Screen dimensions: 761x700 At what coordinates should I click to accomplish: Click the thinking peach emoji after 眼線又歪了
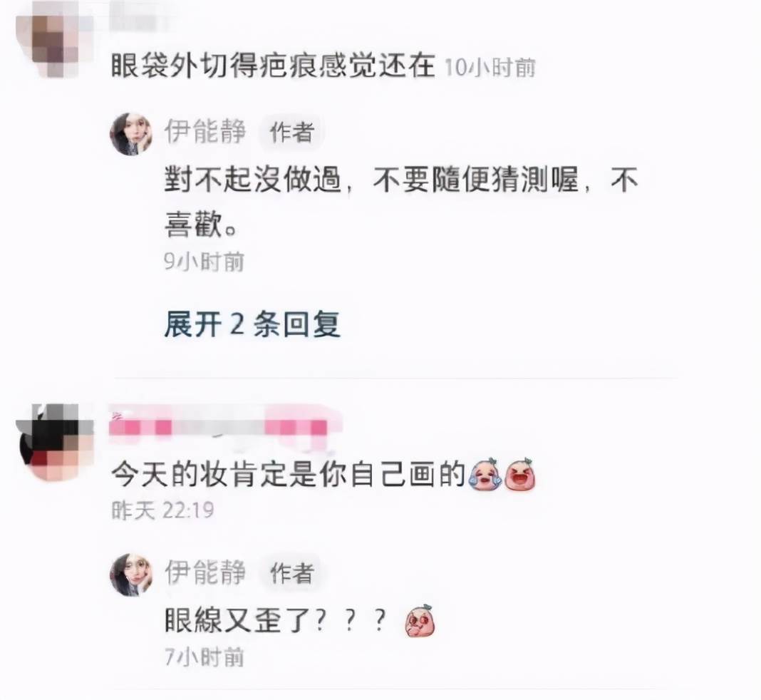point(420,620)
